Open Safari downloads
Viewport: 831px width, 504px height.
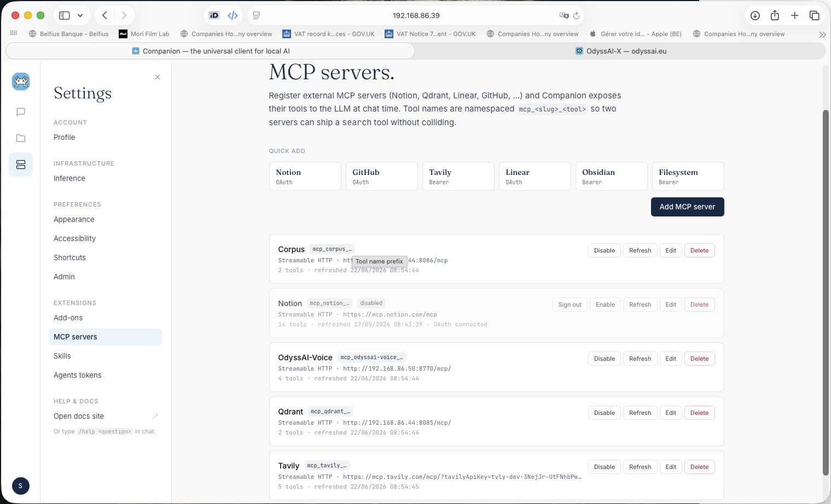coord(755,15)
